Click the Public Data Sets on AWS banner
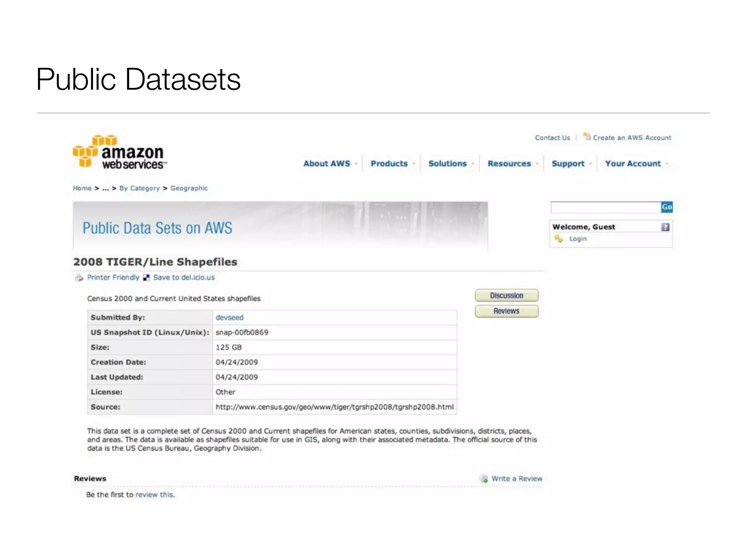 (280, 227)
